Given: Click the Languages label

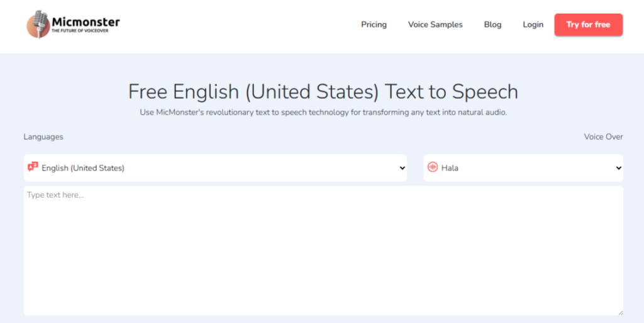Looking at the screenshot, I should click(x=43, y=137).
